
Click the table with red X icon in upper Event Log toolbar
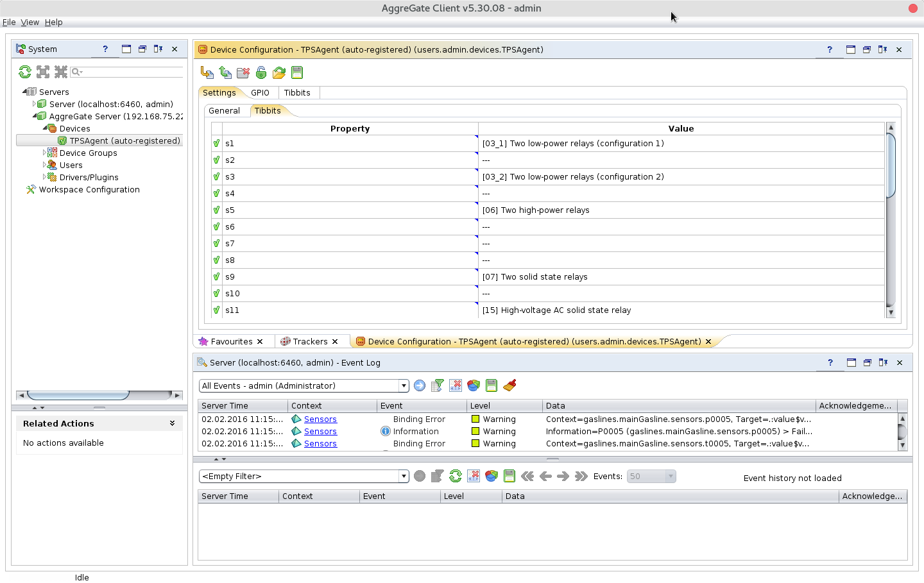(x=456, y=385)
